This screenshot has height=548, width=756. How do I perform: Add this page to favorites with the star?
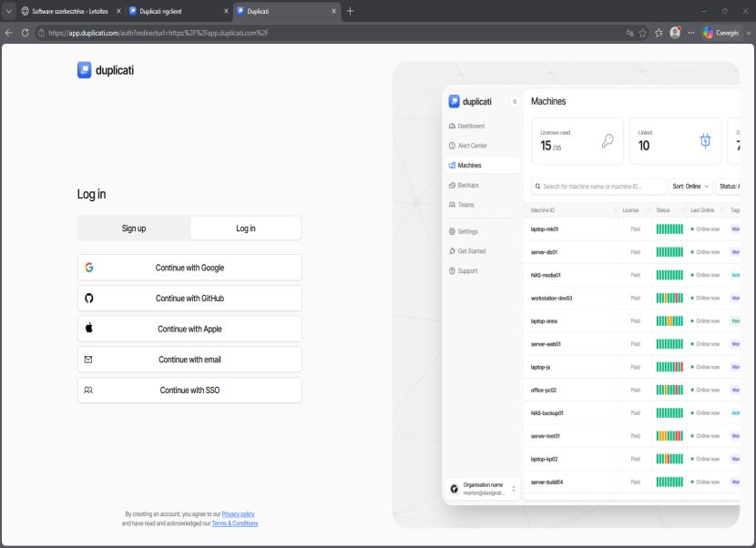pos(643,33)
